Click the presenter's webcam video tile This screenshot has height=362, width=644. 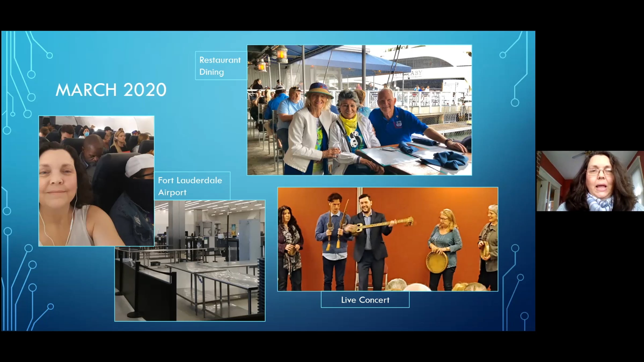click(590, 181)
